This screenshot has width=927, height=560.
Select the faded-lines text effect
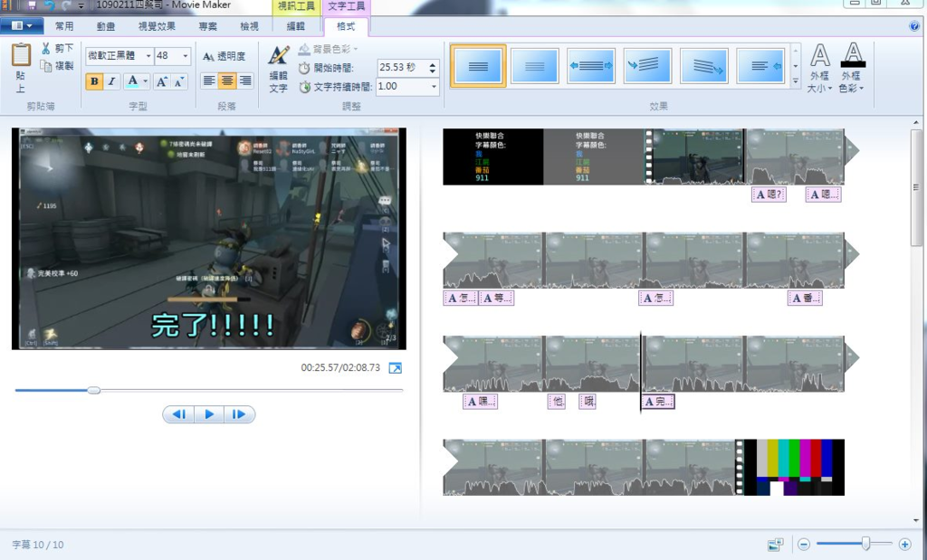534,65
